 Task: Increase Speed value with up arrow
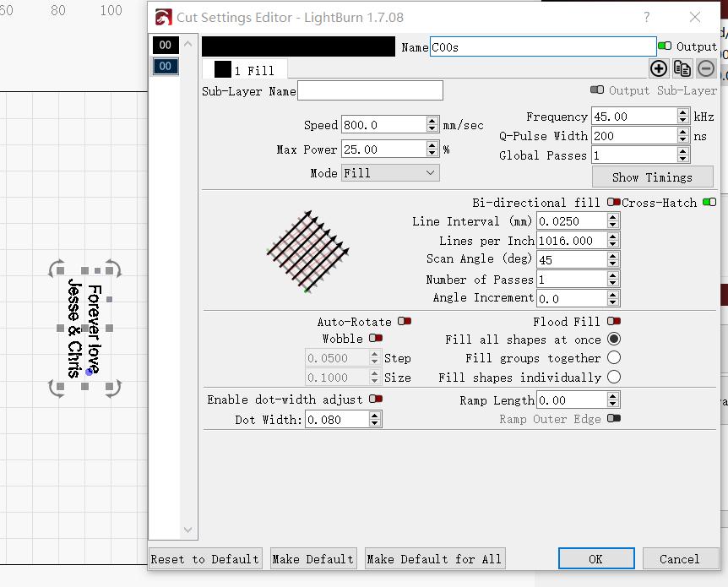432,120
